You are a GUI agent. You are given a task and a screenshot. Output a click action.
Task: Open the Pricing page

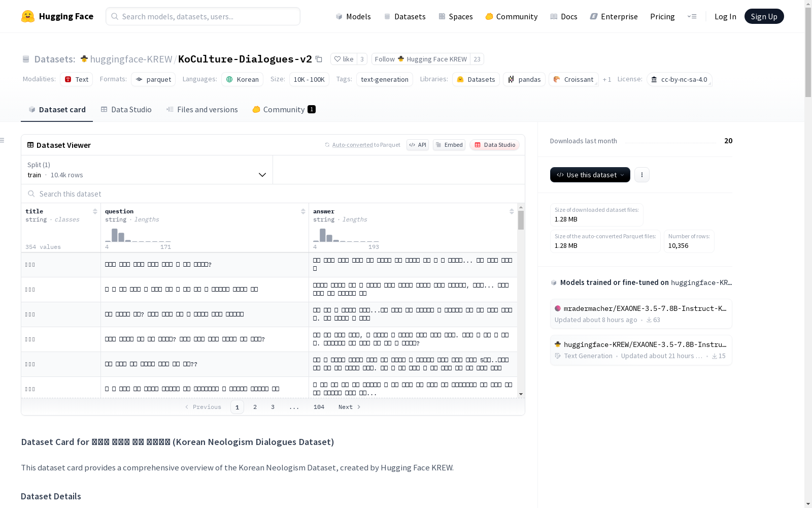(x=662, y=16)
